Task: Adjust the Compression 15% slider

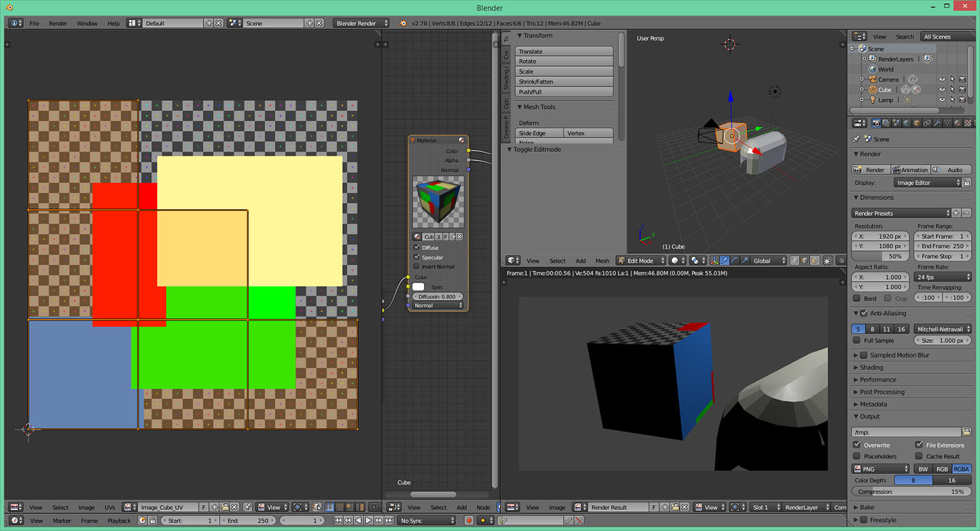Action: click(x=911, y=492)
